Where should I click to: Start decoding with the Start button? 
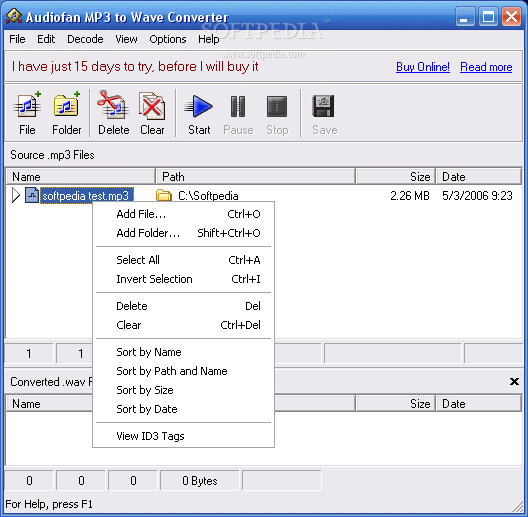tap(199, 115)
